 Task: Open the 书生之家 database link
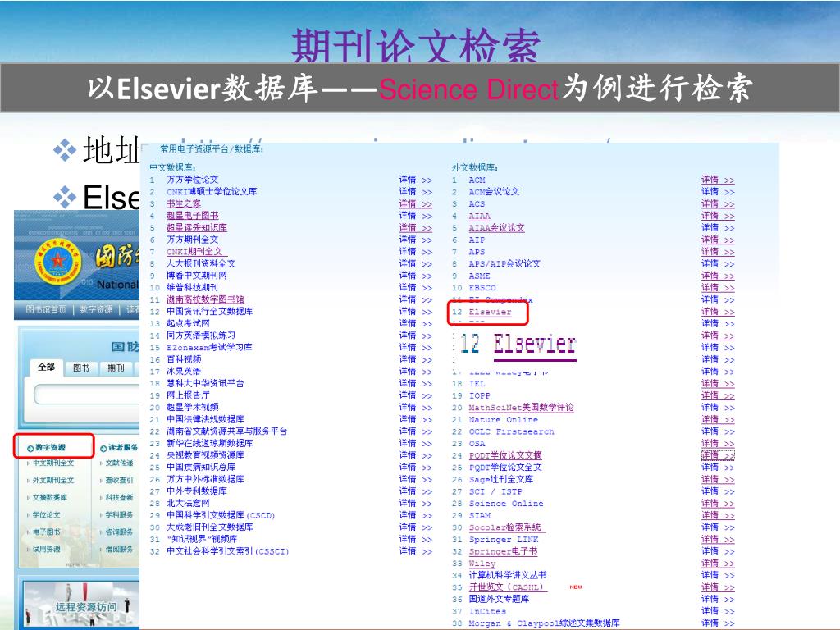[x=184, y=203]
